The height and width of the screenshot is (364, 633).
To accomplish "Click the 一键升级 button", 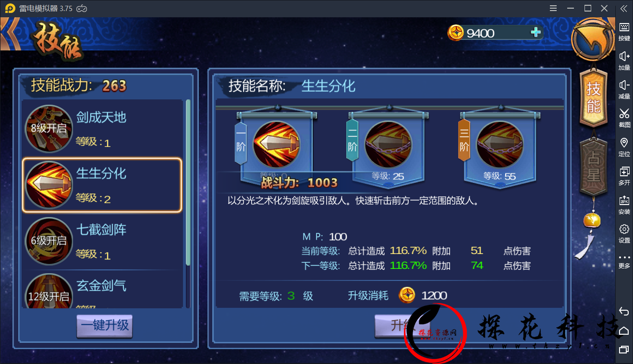I will pyautogui.click(x=105, y=325).
